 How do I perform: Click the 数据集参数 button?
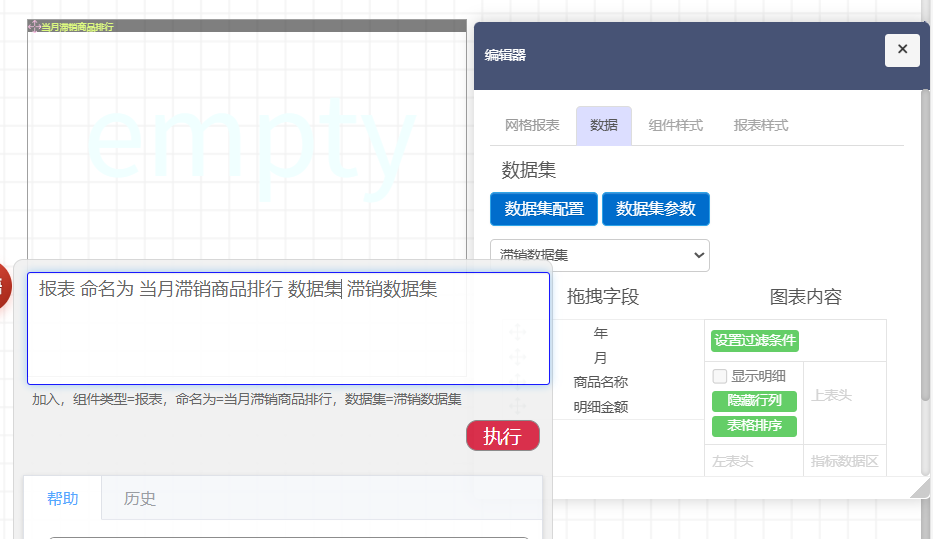[x=656, y=209]
